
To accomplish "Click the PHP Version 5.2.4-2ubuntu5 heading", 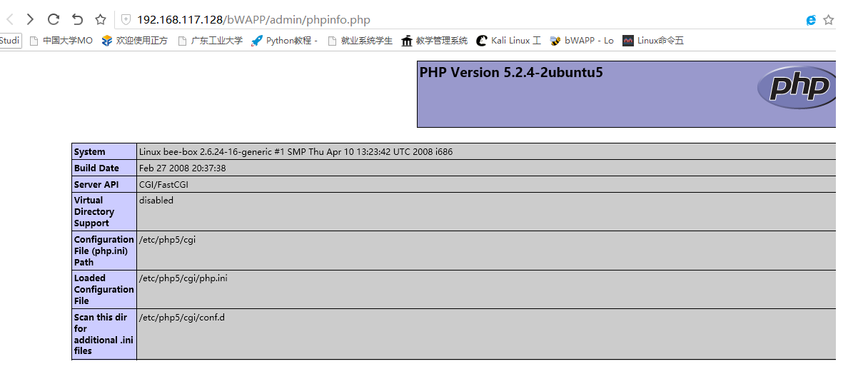I will pos(511,72).
